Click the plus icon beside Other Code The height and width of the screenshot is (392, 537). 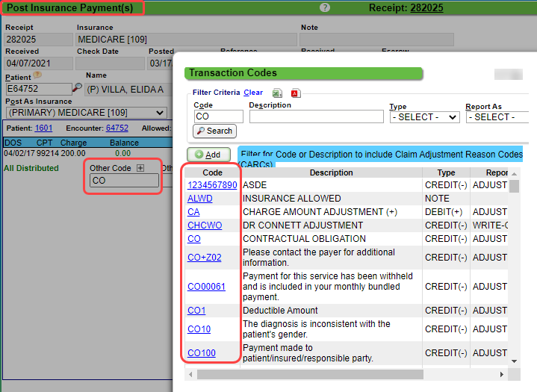tap(140, 168)
